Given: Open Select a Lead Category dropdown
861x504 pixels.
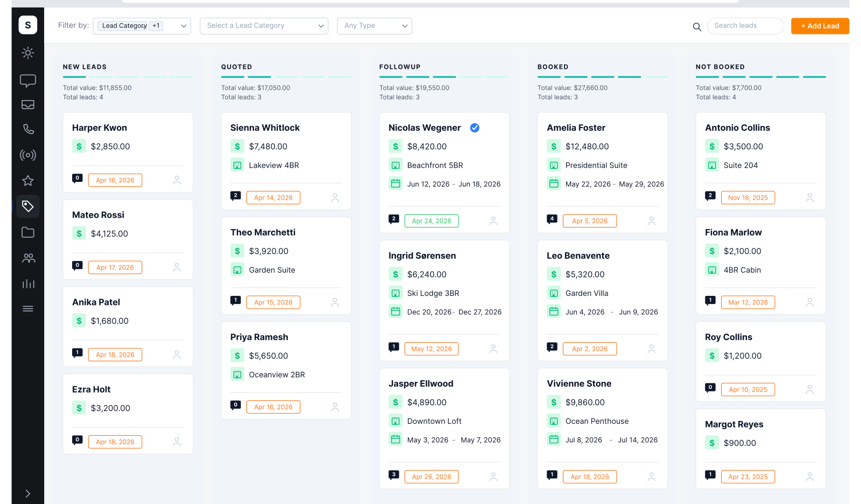Looking at the screenshot, I should pos(264,26).
